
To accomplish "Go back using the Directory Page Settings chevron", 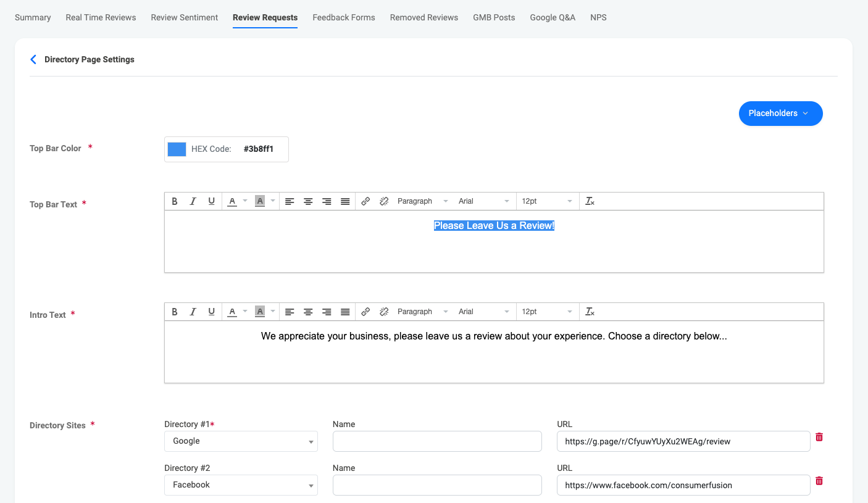I will (x=33, y=59).
